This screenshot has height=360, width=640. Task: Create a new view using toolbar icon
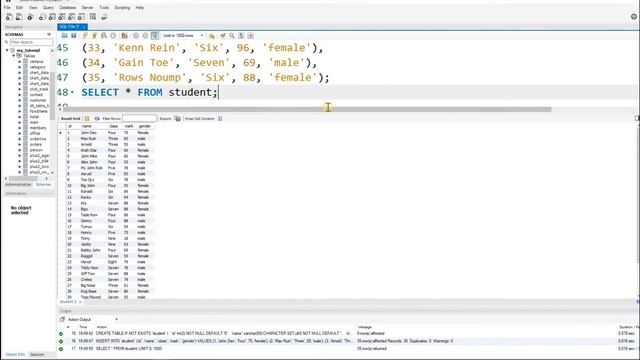62,17
